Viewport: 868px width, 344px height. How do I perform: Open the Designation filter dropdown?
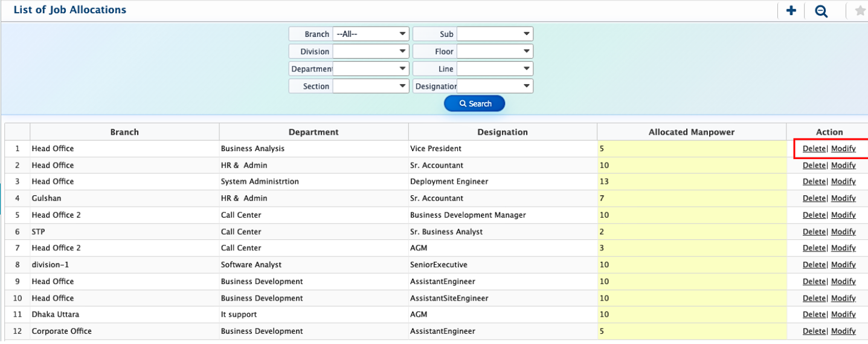coord(494,86)
